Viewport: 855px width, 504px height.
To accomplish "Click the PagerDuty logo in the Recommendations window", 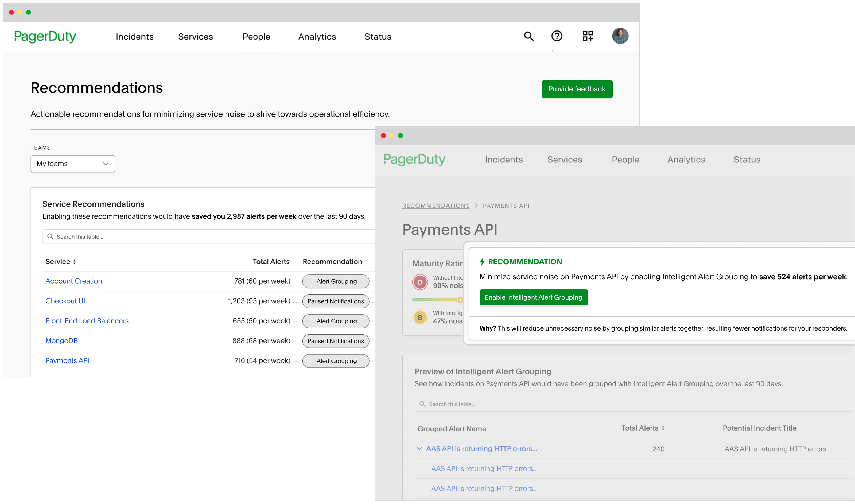I will 45,36.
